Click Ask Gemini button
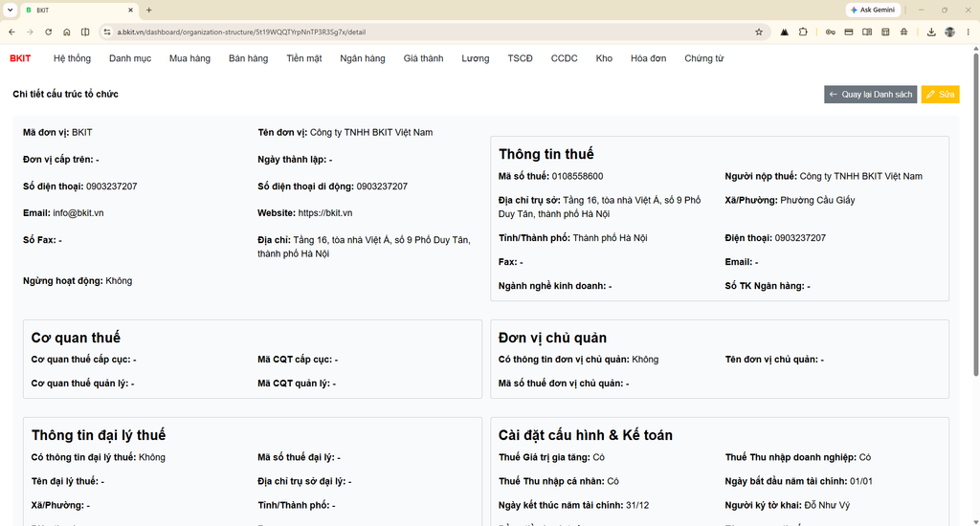This screenshot has height=526, width=980. tap(873, 10)
